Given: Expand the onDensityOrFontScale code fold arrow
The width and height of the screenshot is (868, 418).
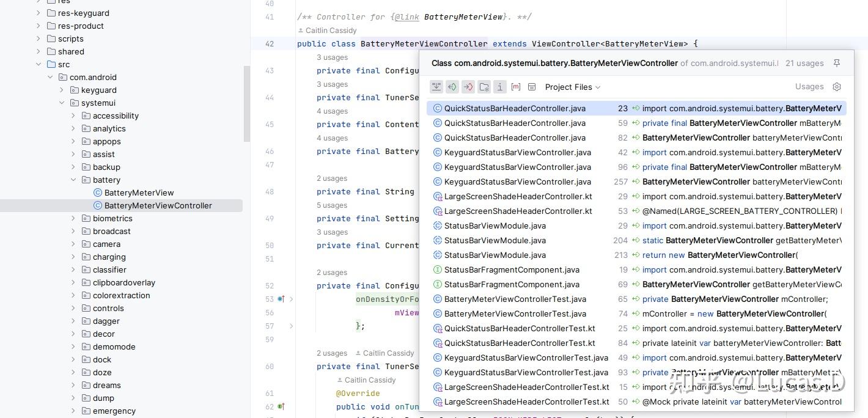Looking at the screenshot, I should (292, 299).
